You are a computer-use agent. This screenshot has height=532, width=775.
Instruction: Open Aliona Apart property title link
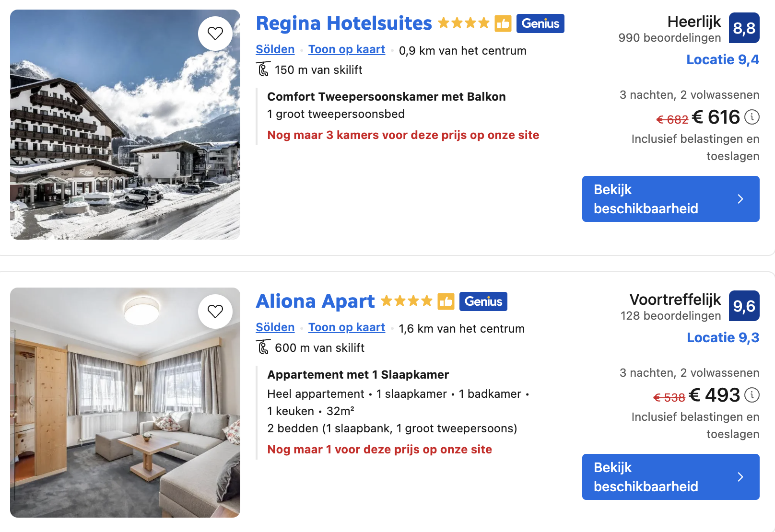tap(315, 301)
